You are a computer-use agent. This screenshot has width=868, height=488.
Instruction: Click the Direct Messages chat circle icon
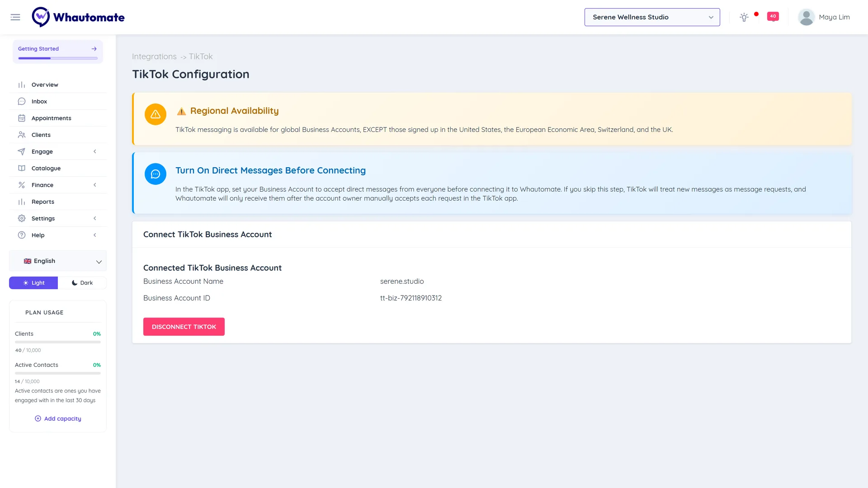coord(156,174)
